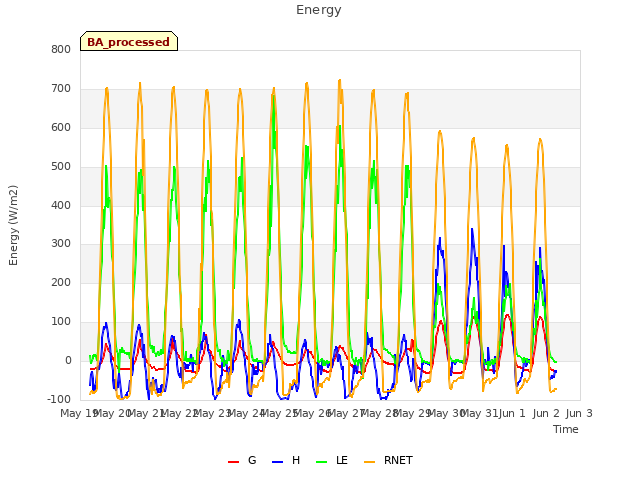The width and height of the screenshot is (640, 480).
Task: Click the 300 y-axis tick label
Action: (x=61, y=244)
